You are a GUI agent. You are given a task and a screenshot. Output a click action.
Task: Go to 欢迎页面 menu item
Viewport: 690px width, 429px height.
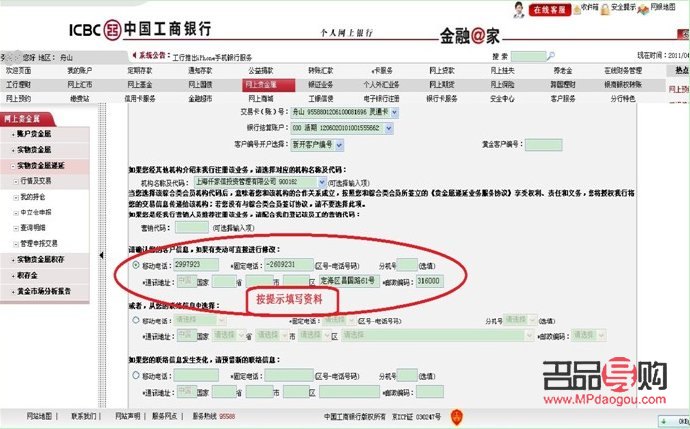(18, 70)
